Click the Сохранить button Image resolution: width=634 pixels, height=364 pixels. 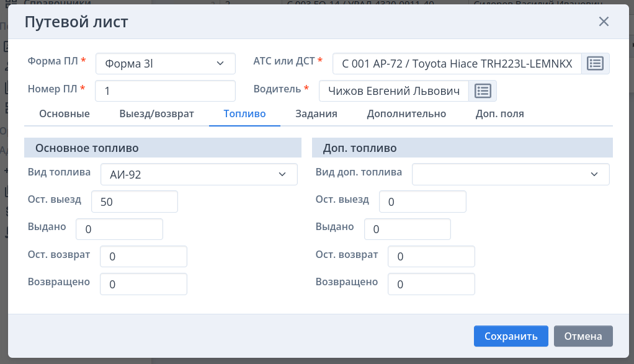pos(511,336)
